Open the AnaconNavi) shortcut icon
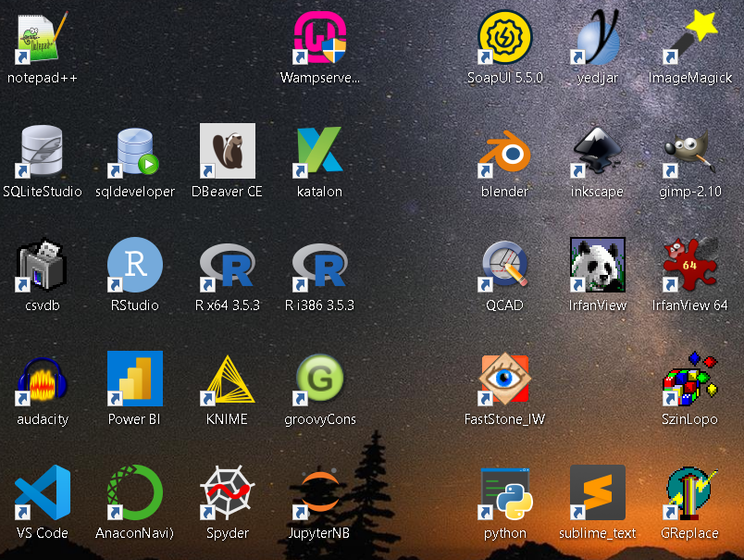 coord(135,492)
